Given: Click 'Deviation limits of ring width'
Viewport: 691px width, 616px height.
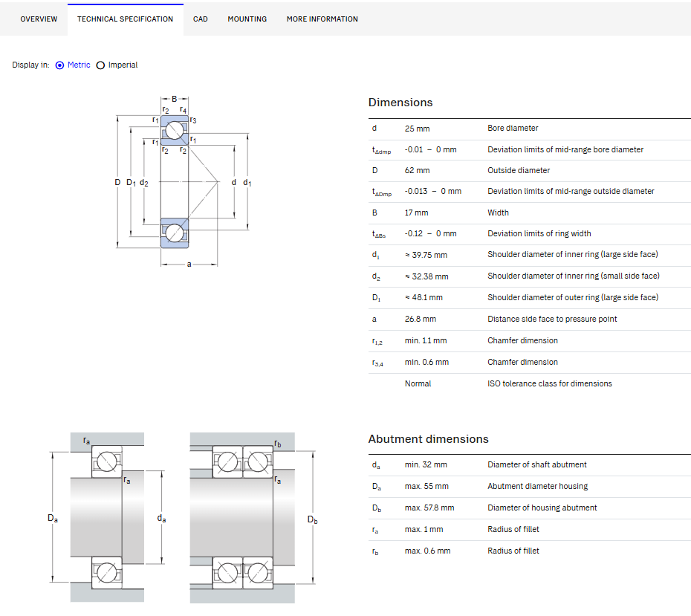Looking at the screenshot, I should [x=539, y=233].
